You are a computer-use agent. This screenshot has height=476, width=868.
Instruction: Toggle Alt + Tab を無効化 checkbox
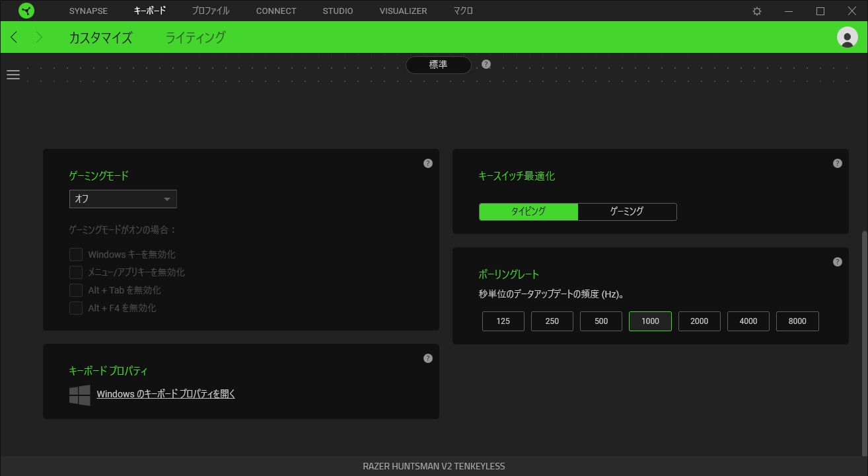[76, 290]
